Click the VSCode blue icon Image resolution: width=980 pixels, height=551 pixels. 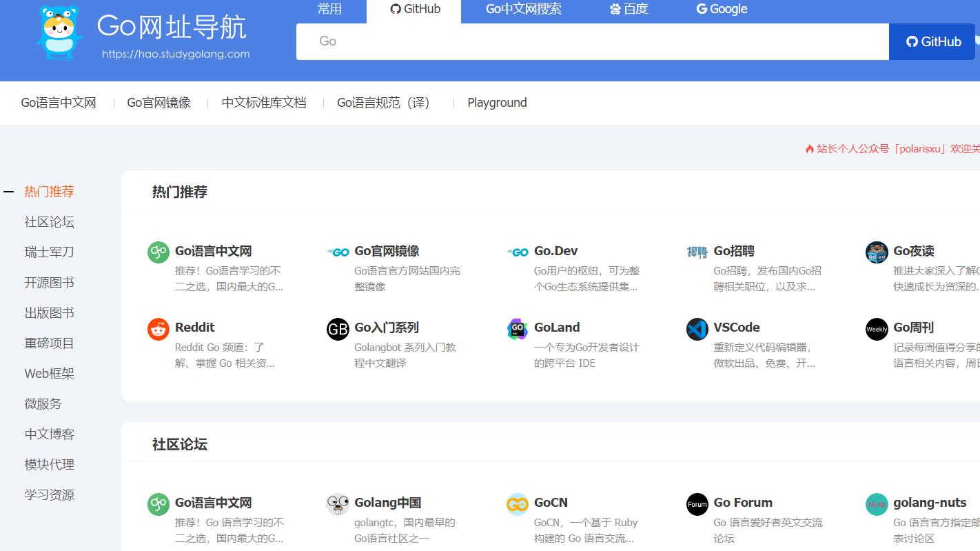click(697, 329)
